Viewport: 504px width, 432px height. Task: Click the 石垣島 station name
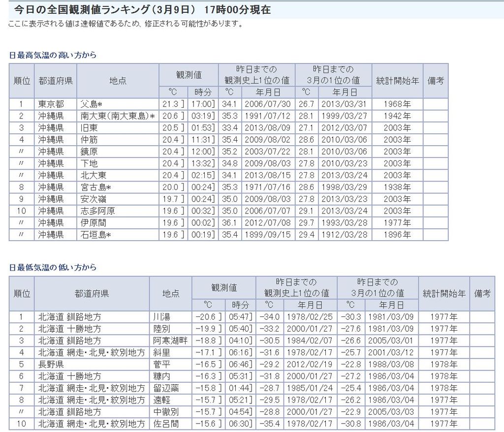coord(95,235)
